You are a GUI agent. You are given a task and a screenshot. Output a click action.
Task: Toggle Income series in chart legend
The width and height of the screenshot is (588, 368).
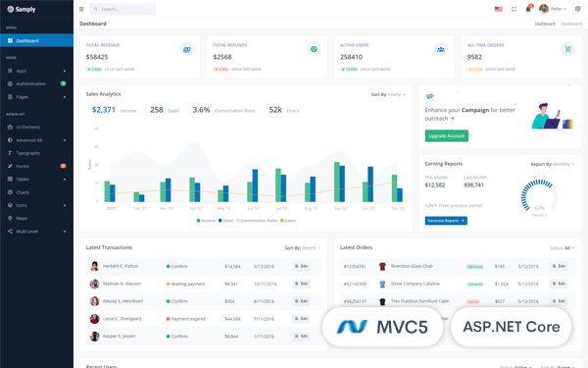click(206, 221)
